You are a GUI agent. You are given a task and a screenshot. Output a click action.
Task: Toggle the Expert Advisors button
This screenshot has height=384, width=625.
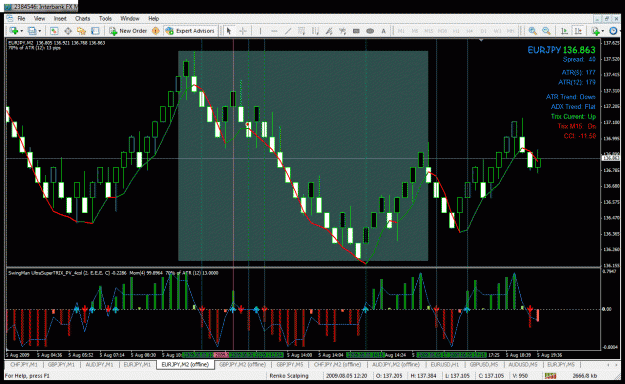[x=190, y=31]
